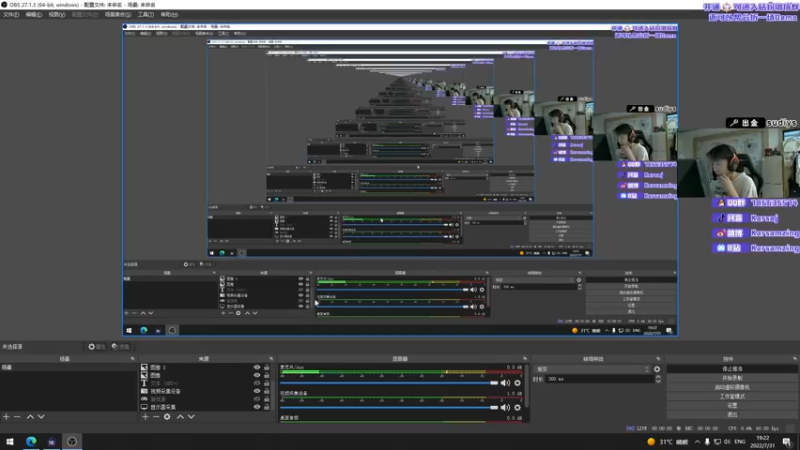The image size is (800, 450).
Task: Open the 文件(F) menu
Action: click(x=11, y=14)
